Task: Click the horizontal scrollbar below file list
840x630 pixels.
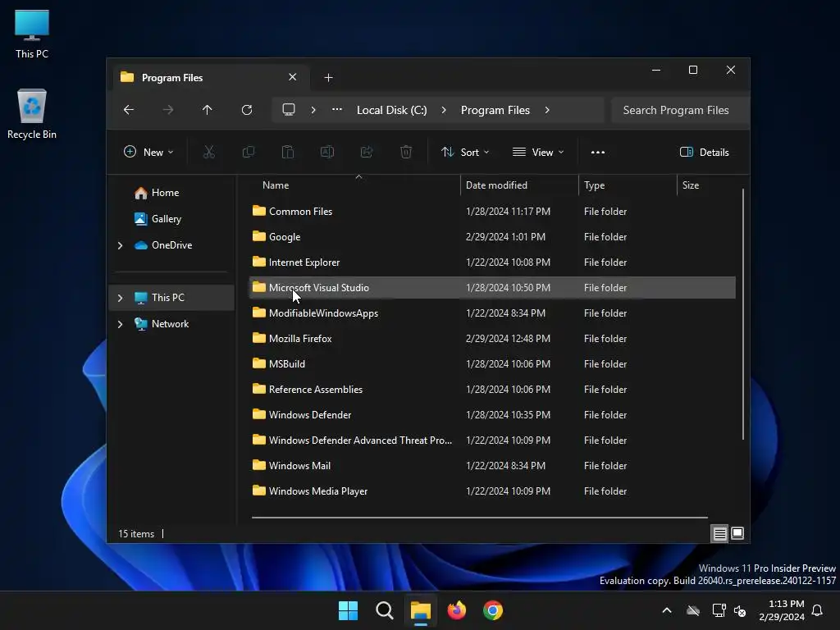Action: (x=479, y=518)
